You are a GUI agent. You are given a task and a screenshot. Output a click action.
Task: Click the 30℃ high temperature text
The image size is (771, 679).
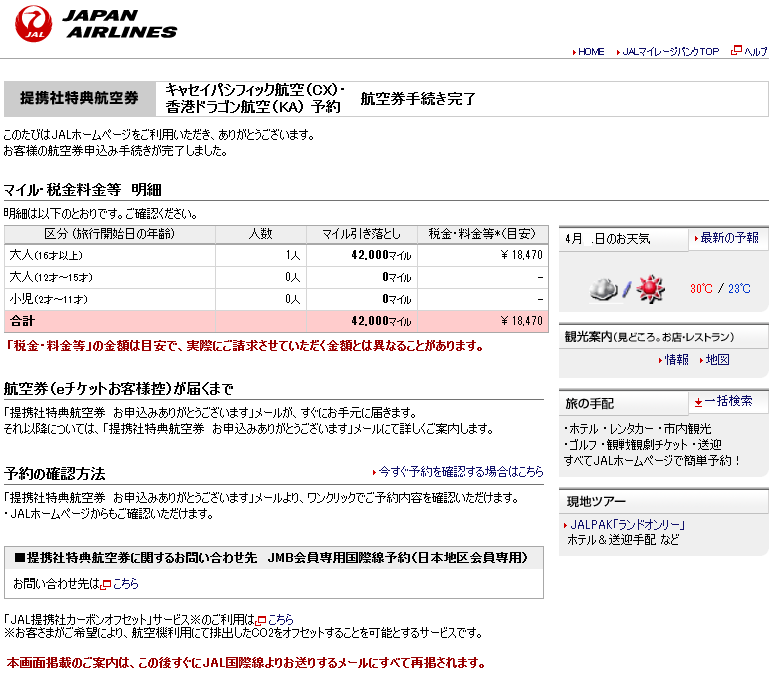click(701, 289)
